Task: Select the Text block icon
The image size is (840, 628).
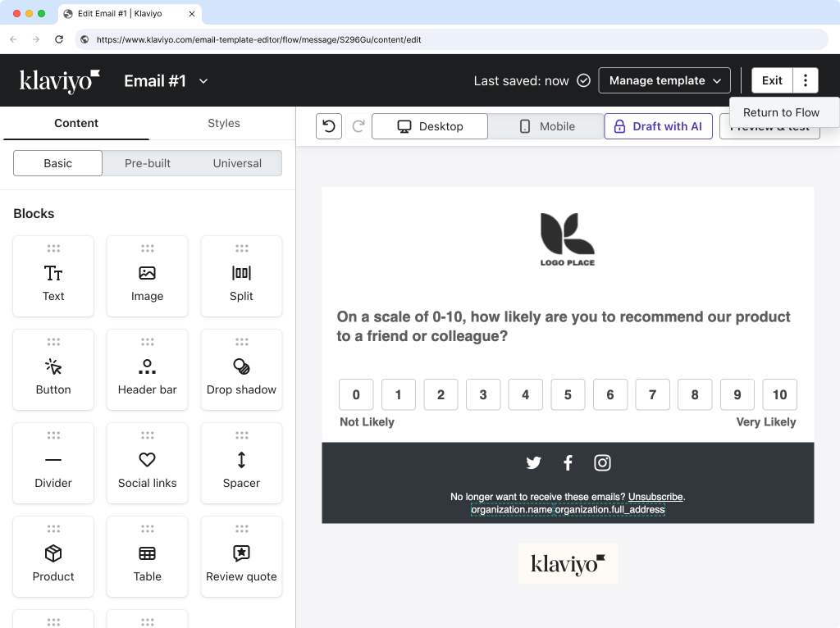Action: [x=53, y=276]
